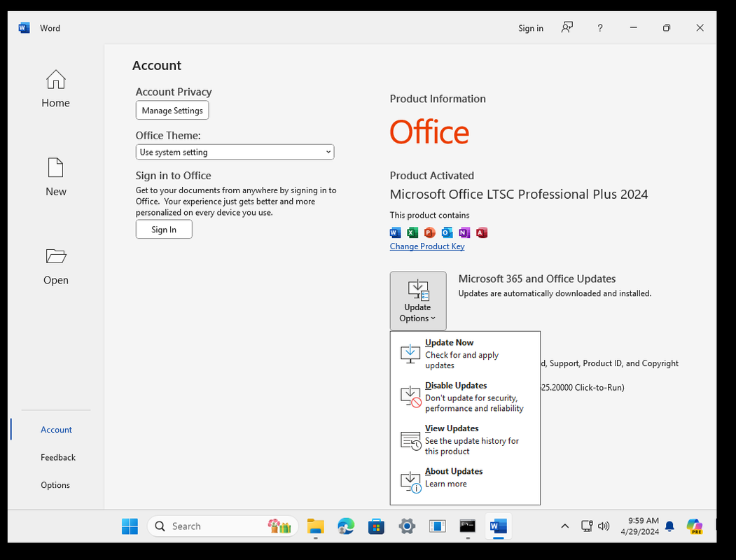Launch Microsoft Edge from the taskbar
Viewport: 736px width, 560px height.
tap(346, 526)
